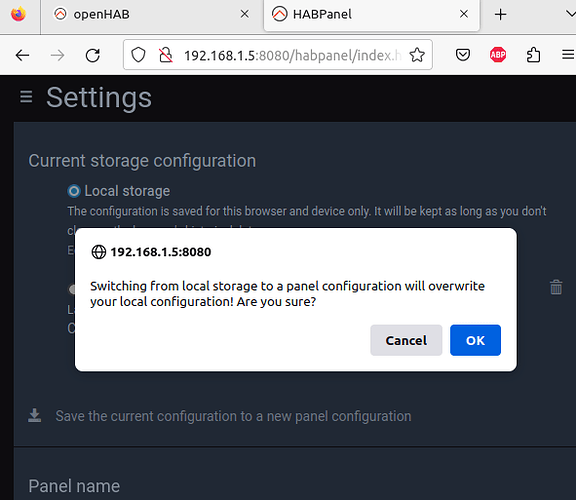This screenshot has width=576, height=500.
Task: Confirm the dialog with OK
Action: click(475, 340)
